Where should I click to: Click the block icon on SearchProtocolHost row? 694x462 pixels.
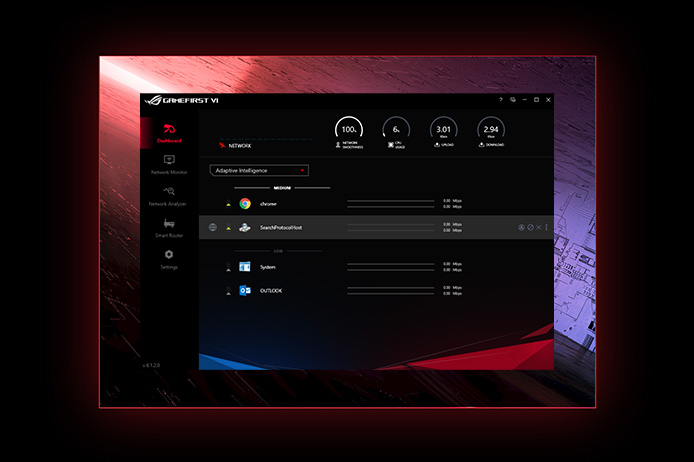click(x=530, y=227)
